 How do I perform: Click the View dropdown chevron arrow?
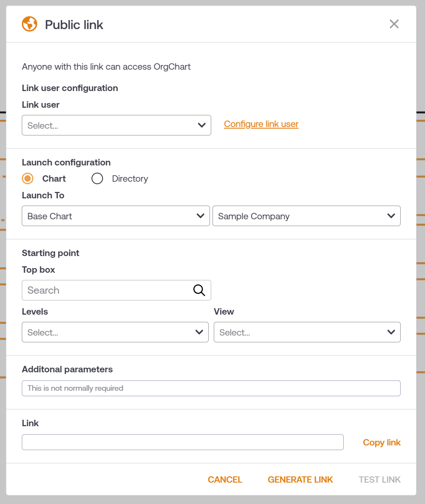[x=391, y=332]
